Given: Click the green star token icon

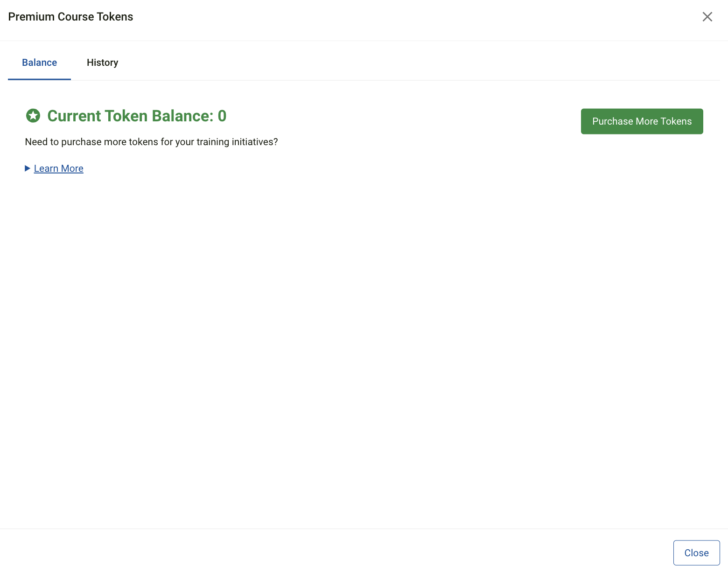Looking at the screenshot, I should [33, 116].
